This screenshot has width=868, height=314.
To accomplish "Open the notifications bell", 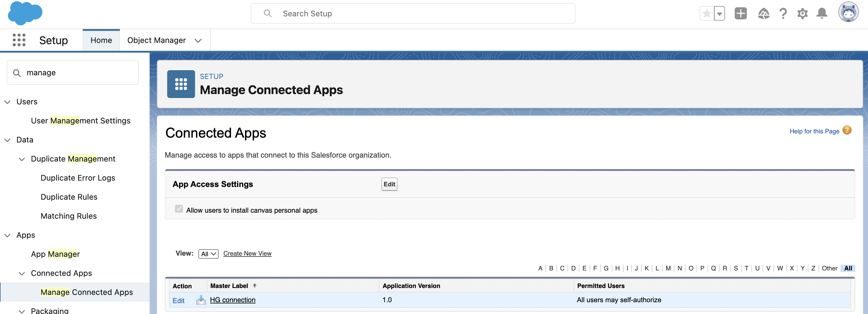I will coord(822,14).
